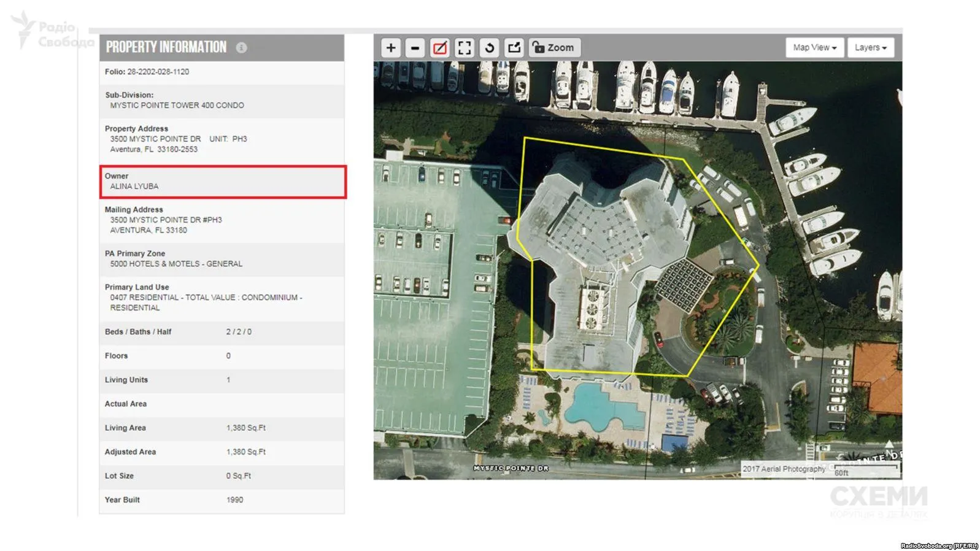Click the info icon beside Property Information
980x551 pixels.
(x=242, y=48)
